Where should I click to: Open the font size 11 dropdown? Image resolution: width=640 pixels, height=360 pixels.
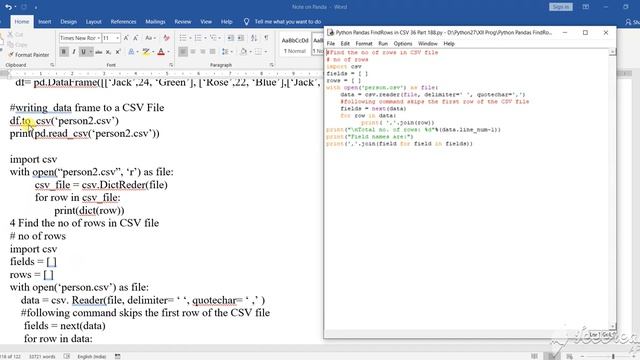(118, 38)
